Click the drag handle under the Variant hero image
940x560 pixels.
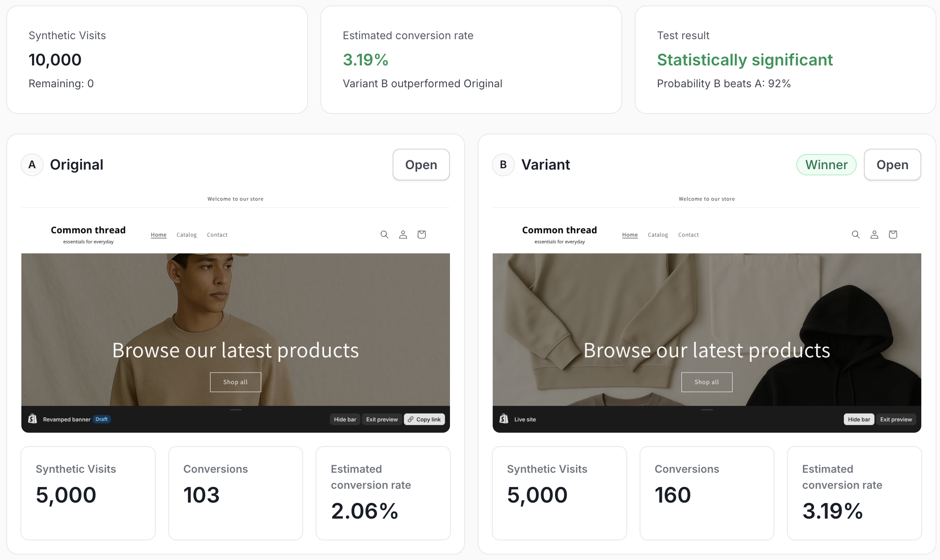[x=706, y=409]
